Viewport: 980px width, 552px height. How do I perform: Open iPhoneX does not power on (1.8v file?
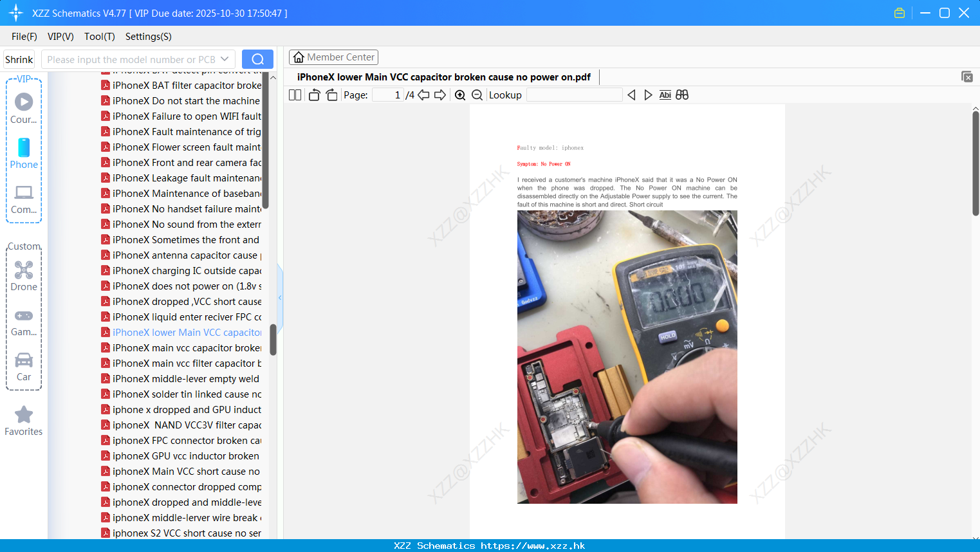[181, 286]
